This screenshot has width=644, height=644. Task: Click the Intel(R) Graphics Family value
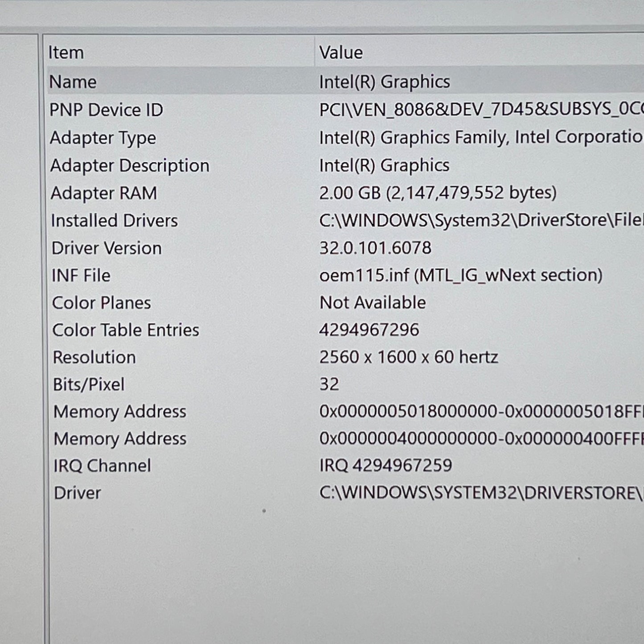(x=481, y=137)
